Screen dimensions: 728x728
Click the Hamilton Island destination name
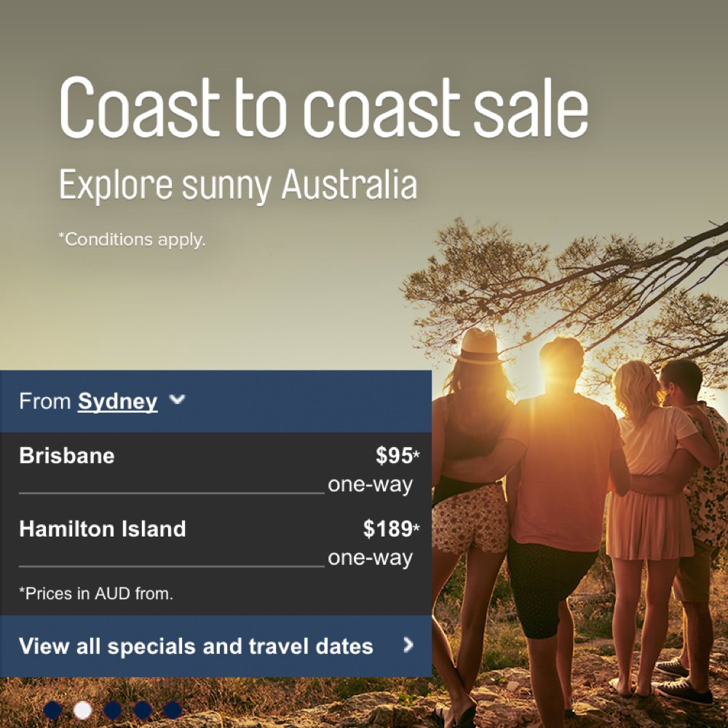(x=103, y=529)
